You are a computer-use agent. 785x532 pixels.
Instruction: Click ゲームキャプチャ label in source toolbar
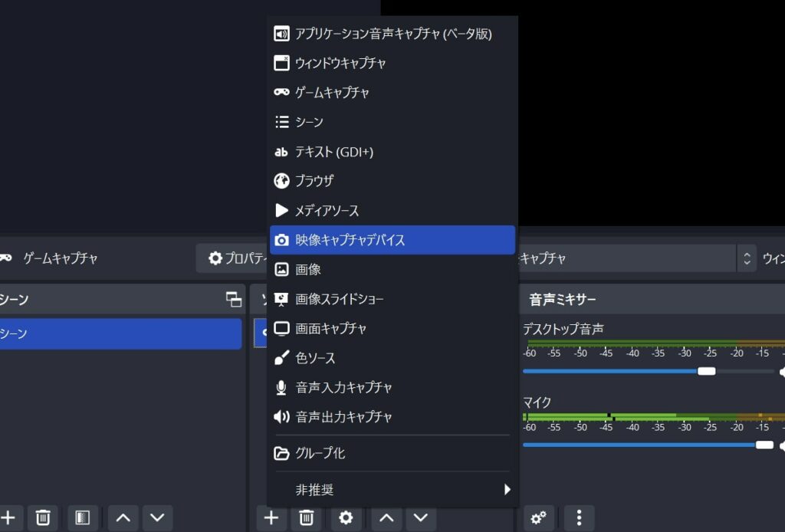point(60,258)
